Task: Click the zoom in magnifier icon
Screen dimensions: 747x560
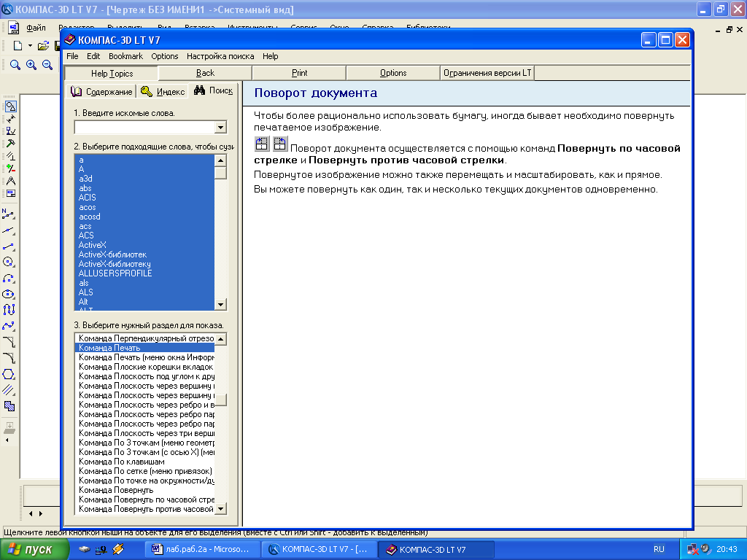Action: tap(31, 65)
